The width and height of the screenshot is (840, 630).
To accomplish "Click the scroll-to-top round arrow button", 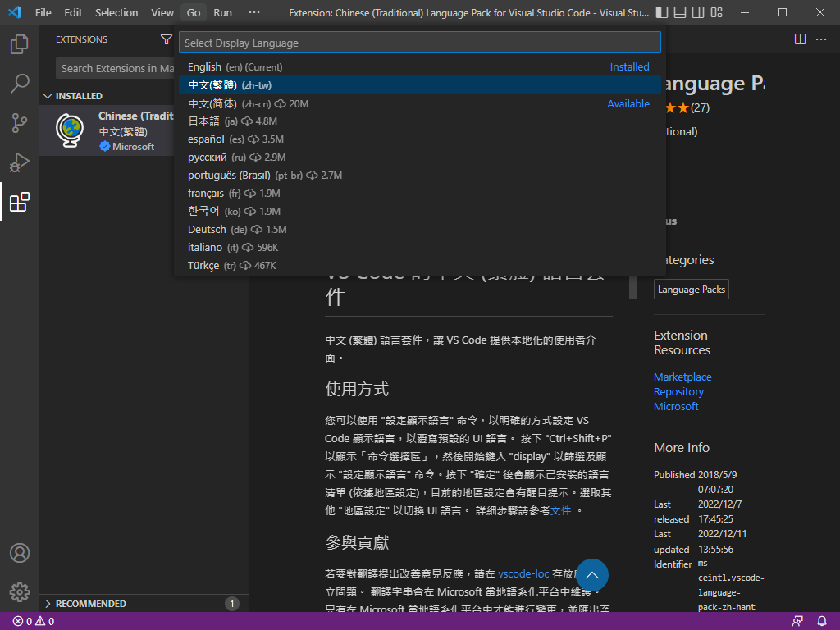I will (x=592, y=575).
